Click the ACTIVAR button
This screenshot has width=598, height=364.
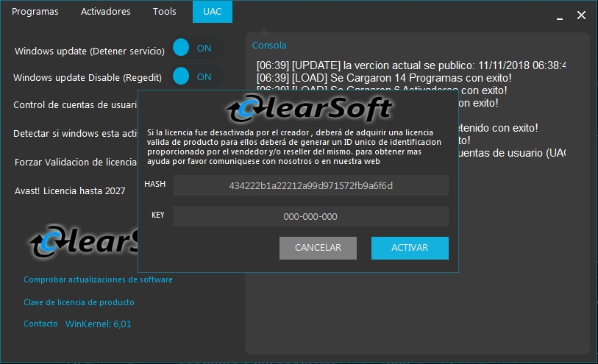pyautogui.click(x=410, y=248)
